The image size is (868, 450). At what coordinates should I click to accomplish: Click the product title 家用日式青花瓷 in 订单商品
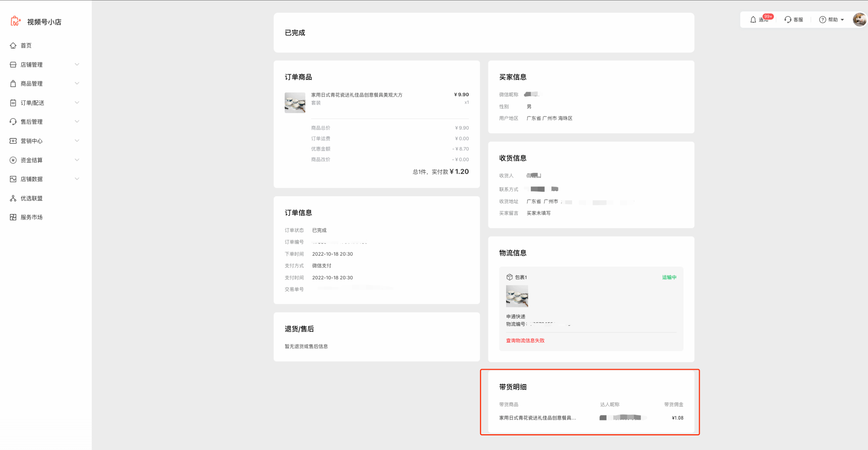357,95
